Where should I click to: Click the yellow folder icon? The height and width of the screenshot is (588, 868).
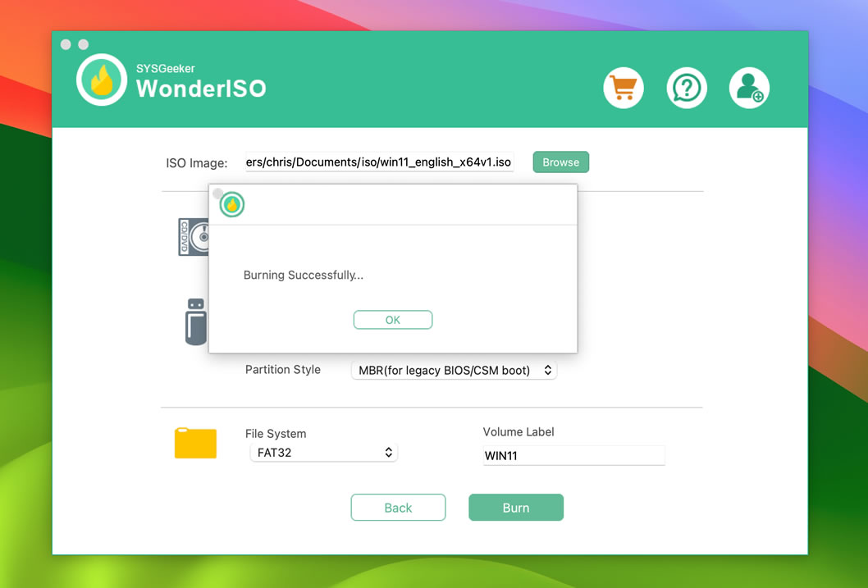coord(195,443)
